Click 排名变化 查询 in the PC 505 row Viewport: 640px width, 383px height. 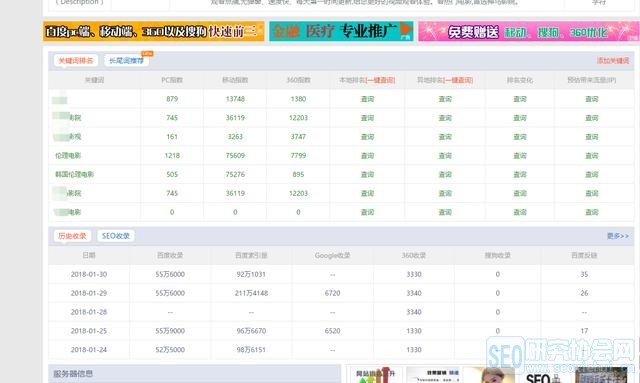point(520,174)
